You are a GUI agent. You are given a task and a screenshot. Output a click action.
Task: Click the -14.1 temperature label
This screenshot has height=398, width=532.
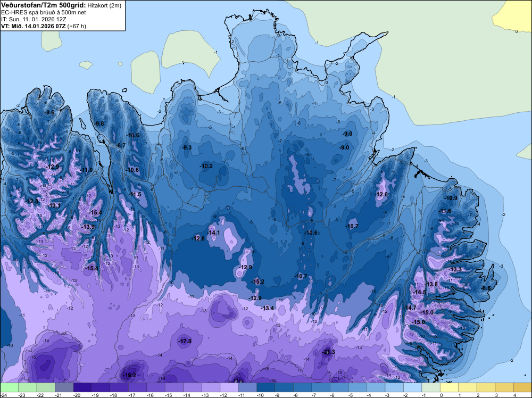(x=214, y=233)
